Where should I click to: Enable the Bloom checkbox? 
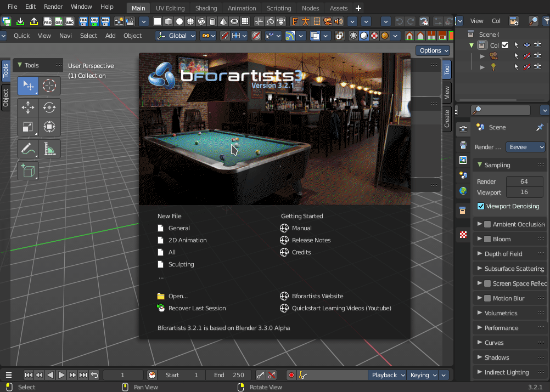click(487, 239)
